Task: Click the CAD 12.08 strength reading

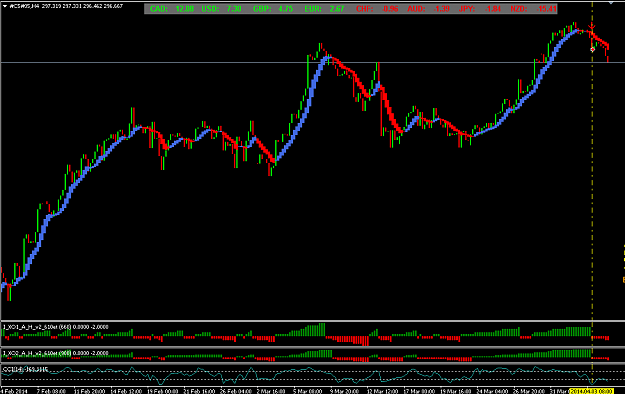Action: click(172, 9)
